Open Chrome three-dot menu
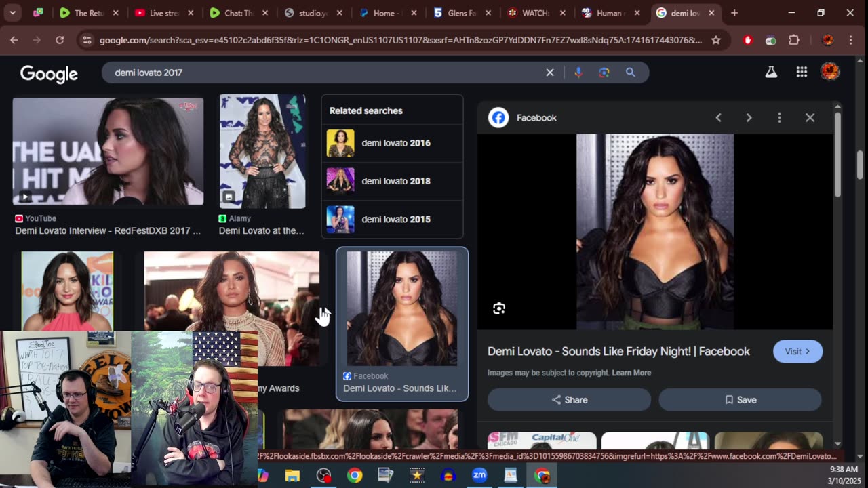The image size is (868, 488). [x=850, y=40]
